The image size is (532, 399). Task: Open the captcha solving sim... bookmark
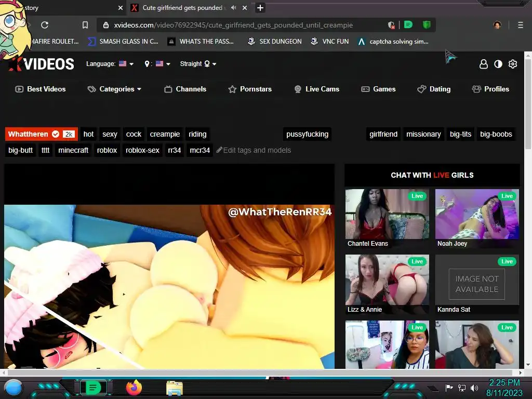(x=393, y=42)
